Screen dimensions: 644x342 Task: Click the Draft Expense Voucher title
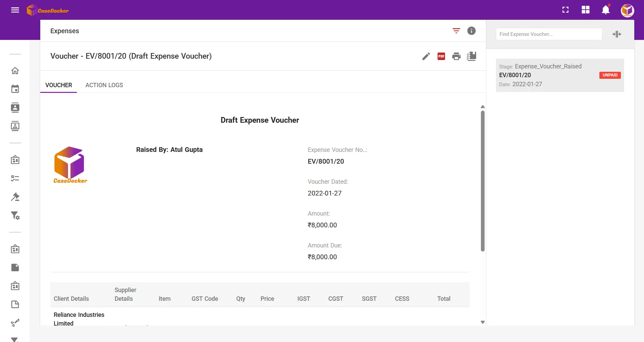260,120
